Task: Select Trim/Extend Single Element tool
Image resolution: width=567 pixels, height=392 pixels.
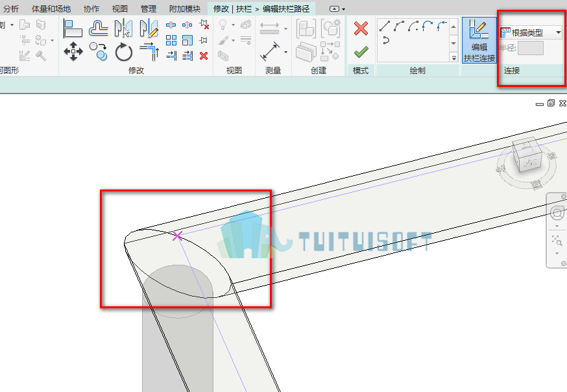Action: point(171,56)
